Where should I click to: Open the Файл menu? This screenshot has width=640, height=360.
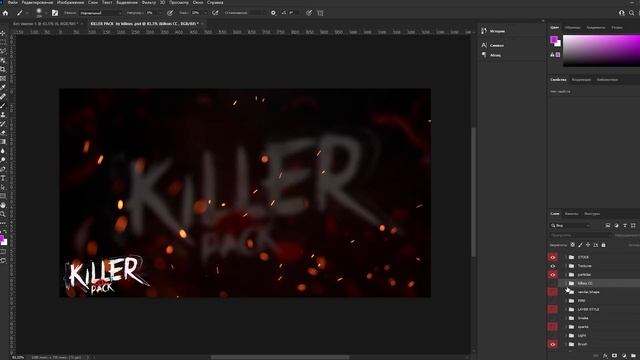pyautogui.click(x=13, y=2)
